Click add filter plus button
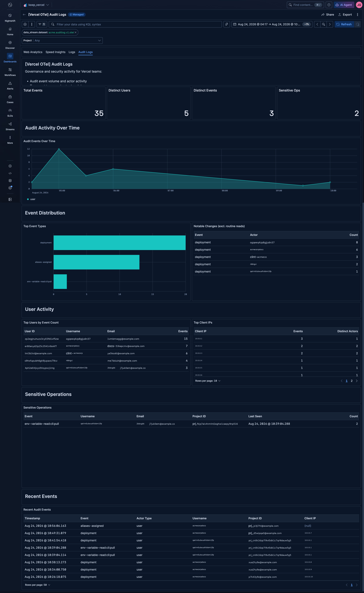Image resolution: width=364 pixels, height=593 pixels. tap(25, 24)
